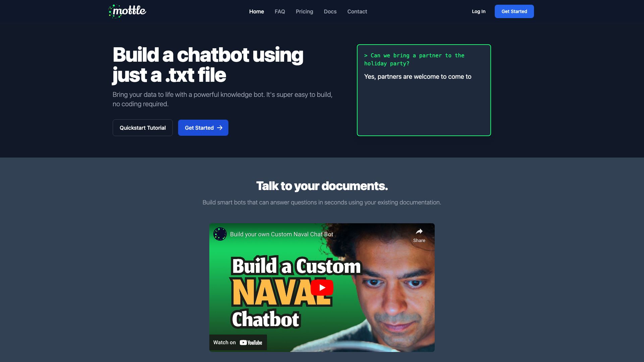Click the hero Get Started arrow button
The height and width of the screenshot is (362, 644).
point(203,128)
